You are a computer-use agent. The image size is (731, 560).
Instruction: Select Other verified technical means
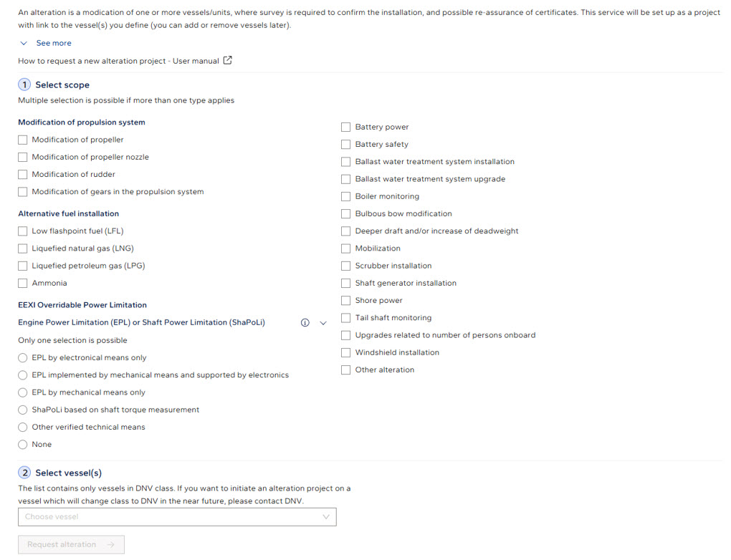[x=23, y=428]
